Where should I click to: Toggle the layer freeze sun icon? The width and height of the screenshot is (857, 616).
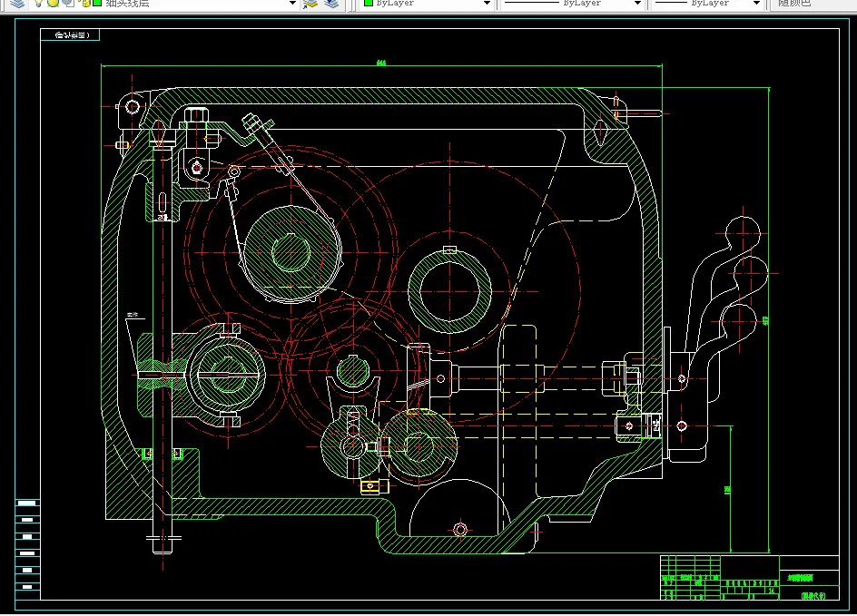coord(54,4)
